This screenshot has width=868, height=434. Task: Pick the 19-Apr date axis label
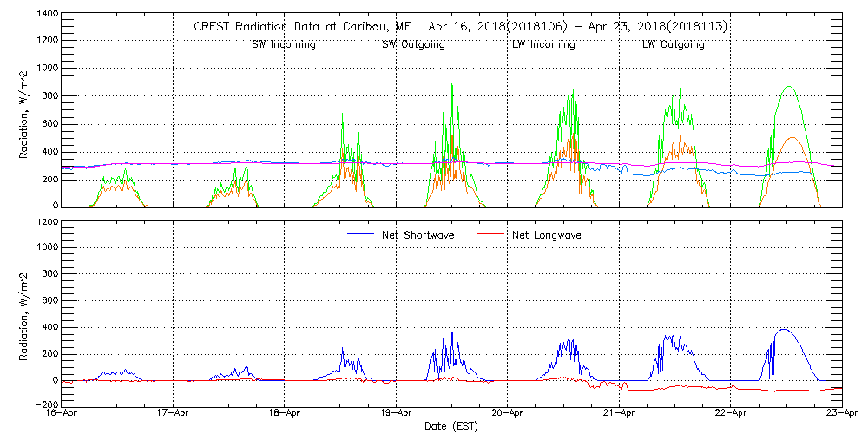tap(396, 414)
